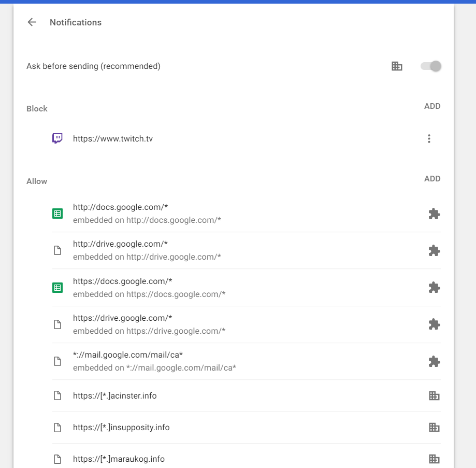Click the page icon for https://drive.google.com/*
Image resolution: width=476 pixels, height=468 pixels.
click(57, 324)
